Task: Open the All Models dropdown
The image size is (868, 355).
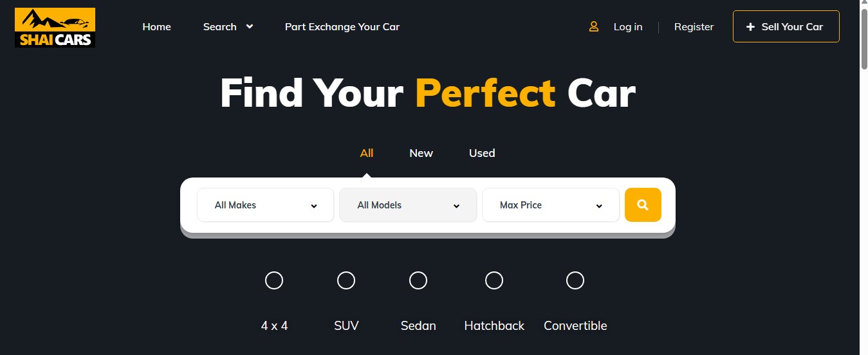Action: (408, 205)
